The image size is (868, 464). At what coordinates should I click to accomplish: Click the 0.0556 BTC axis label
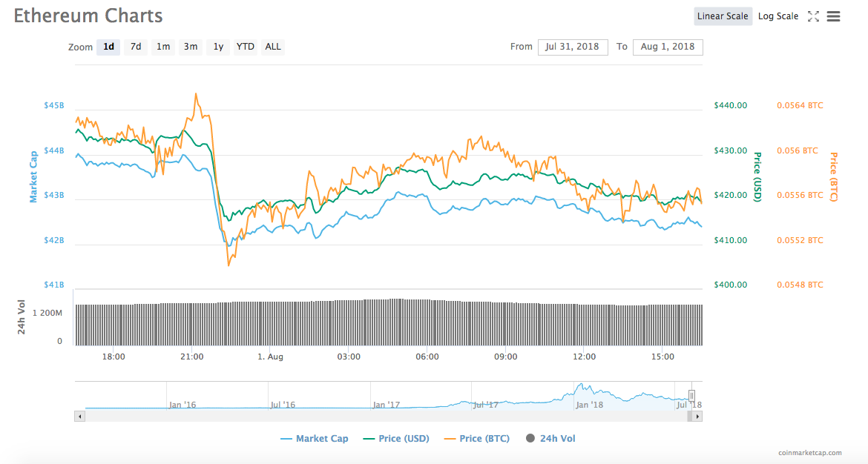(x=800, y=195)
